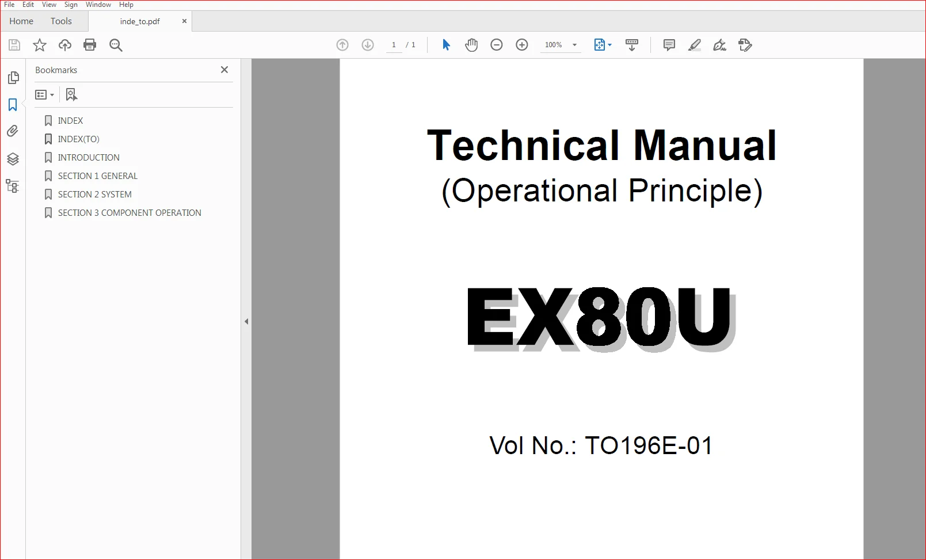Image resolution: width=926 pixels, height=560 pixels.
Task: Open the Window menu
Action: point(98,5)
